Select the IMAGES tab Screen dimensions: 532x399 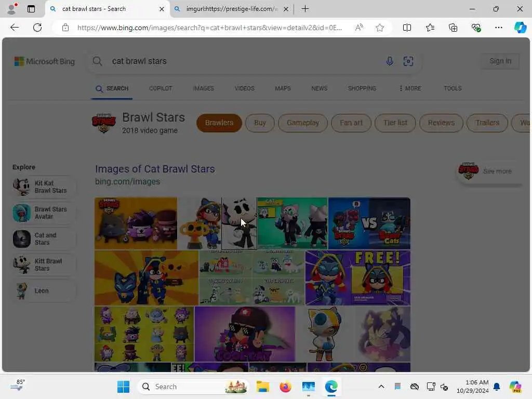click(203, 88)
